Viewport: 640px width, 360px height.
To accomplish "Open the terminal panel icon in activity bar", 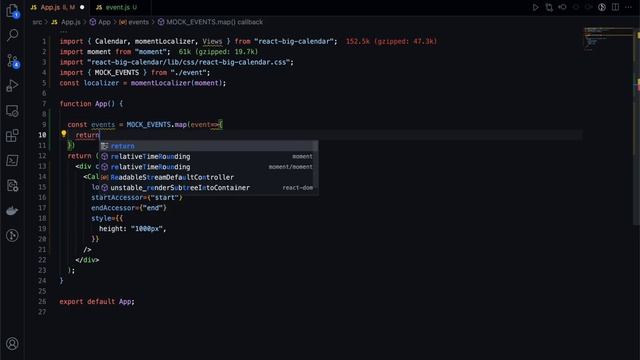I will pyautogui.click(x=12, y=160).
